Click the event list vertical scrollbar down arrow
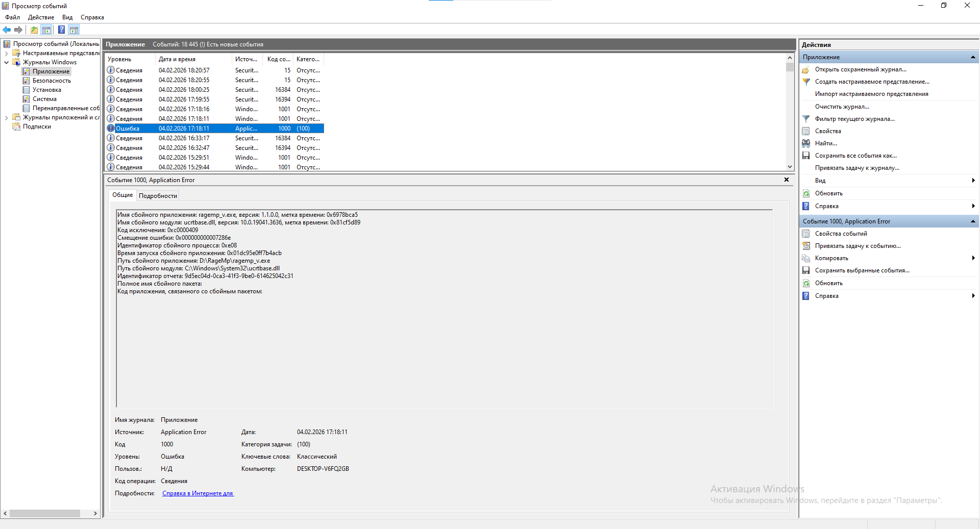This screenshot has width=980, height=529. click(x=790, y=167)
